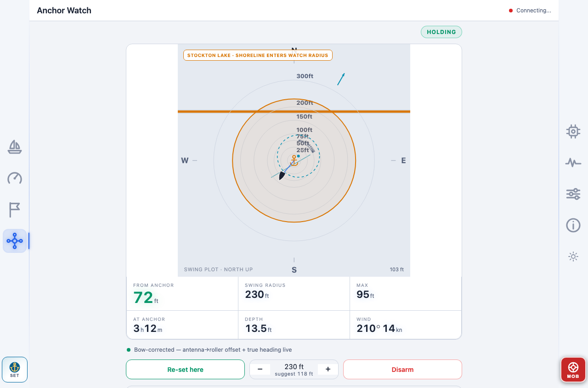Click the wind direction arrow on plot
Image resolution: width=588 pixels, height=388 pixels.
coord(341,79)
